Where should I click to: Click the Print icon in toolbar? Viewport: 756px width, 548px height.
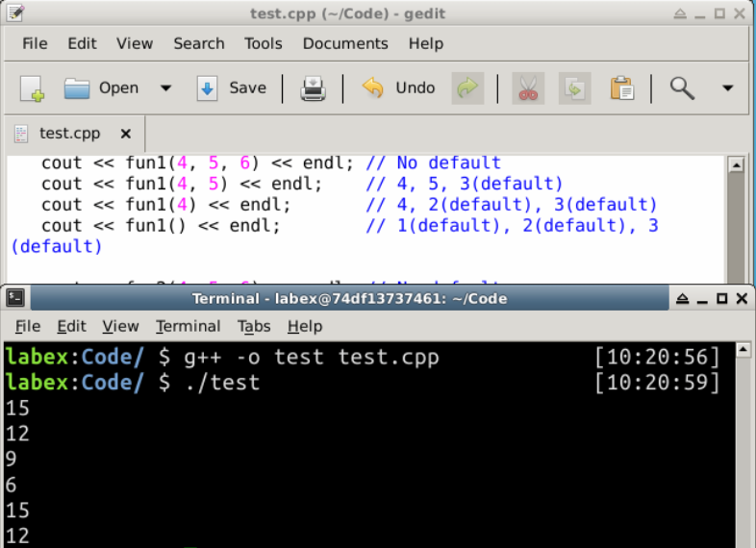[313, 88]
